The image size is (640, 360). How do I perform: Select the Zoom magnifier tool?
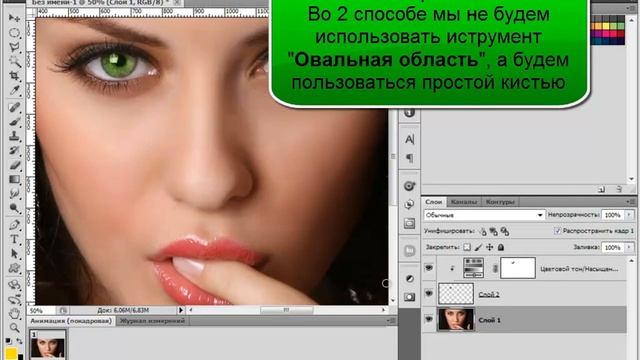[x=15, y=328]
